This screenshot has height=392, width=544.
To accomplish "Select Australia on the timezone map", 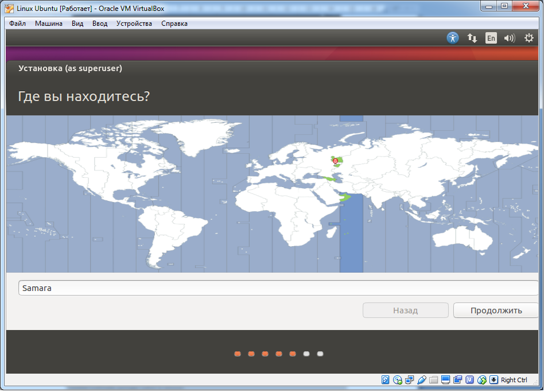I will 463,238.
